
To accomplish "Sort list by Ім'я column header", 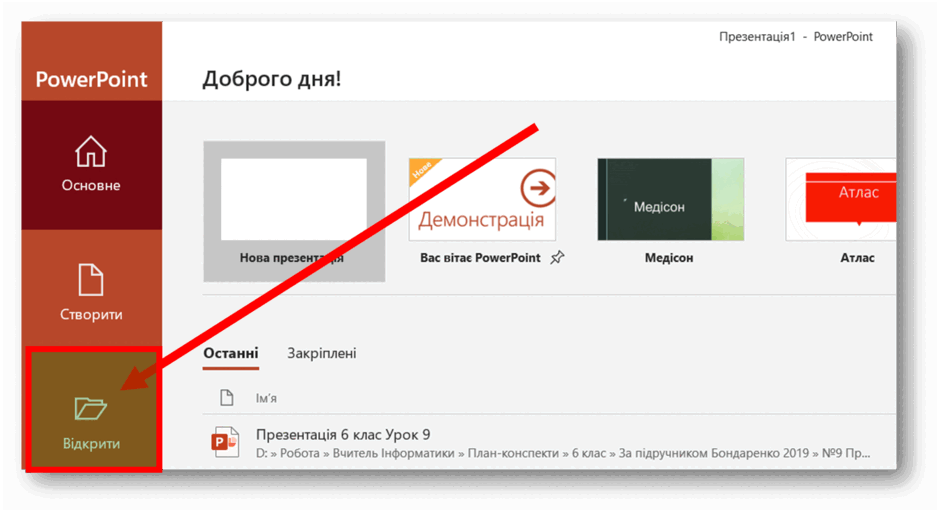I will tap(266, 398).
